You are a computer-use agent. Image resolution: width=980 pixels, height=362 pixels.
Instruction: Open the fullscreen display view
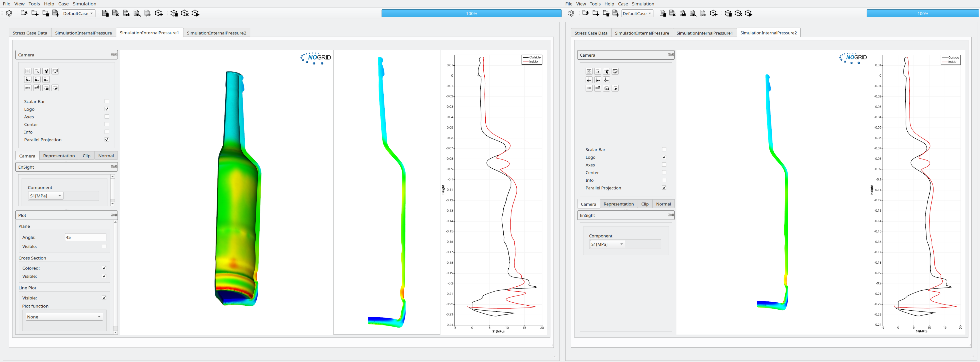tap(55, 71)
